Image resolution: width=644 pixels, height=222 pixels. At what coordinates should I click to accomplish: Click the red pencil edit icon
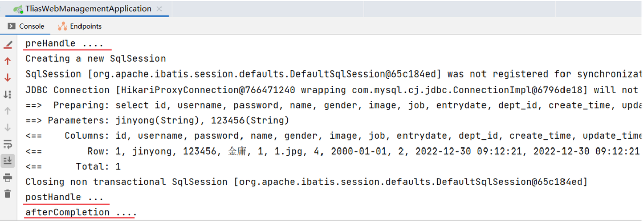coord(8,45)
